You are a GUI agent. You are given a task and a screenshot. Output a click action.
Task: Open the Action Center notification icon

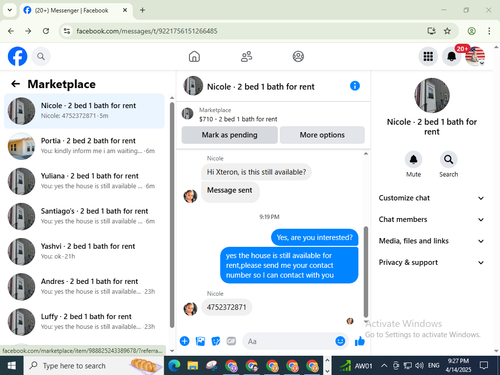(484, 366)
